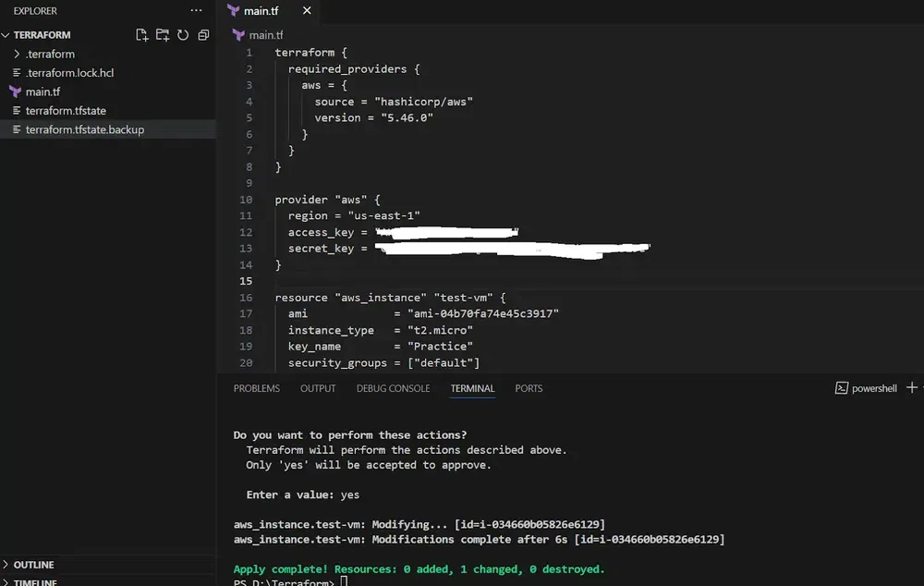Click the New Folder icon in Explorer
This screenshot has height=586, width=924.
(162, 35)
